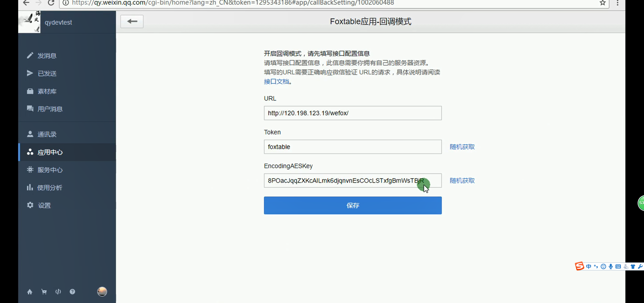Click the site info icon in the address bar

click(66, 3)
